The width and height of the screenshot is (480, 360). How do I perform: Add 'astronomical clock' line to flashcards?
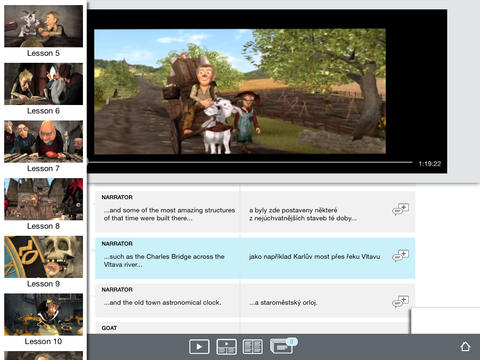pyautogui.click(x=400, y=302)
